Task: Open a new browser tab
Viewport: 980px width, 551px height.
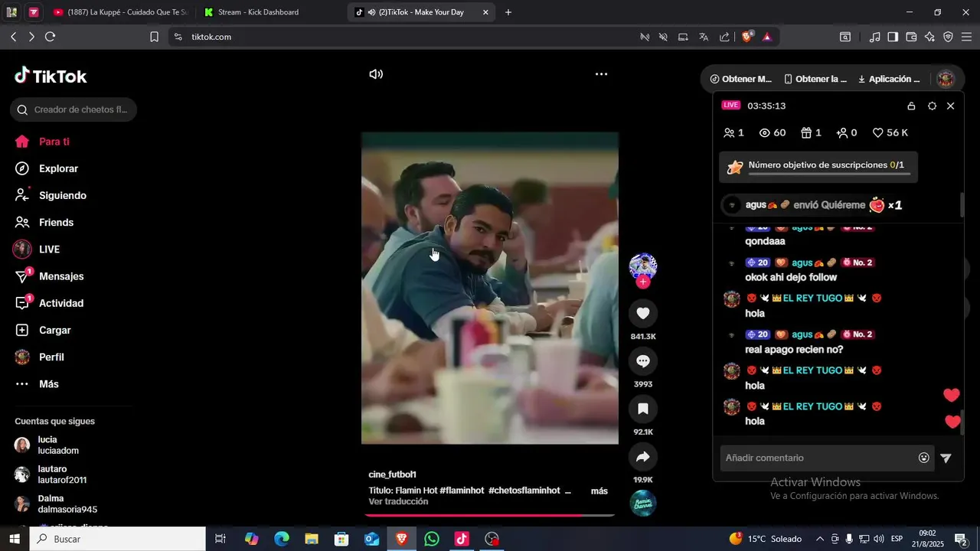Action: click(x=508, y=12)
